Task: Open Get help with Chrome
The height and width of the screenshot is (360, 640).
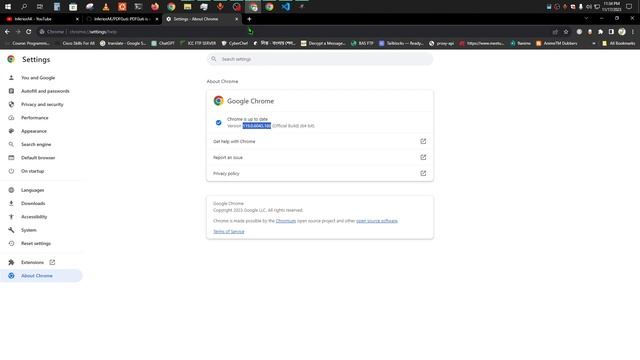Action: click(320, 141)
